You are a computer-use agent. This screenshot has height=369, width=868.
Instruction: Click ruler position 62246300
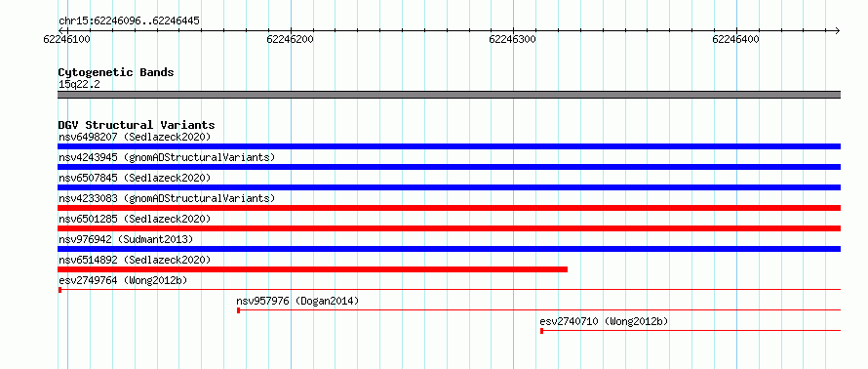coord(513,39)
